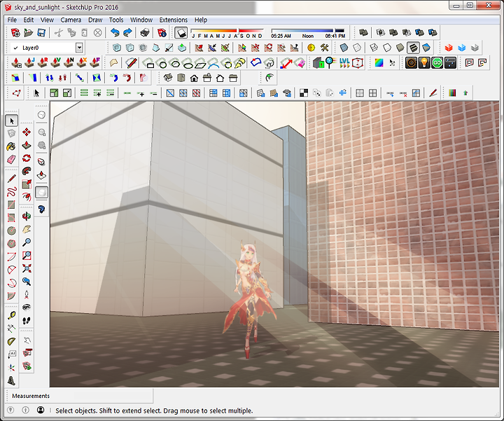Toggle Show/Hide Shadows button
The height and width of the screenshot is (421, 504).
click(181, 32)
